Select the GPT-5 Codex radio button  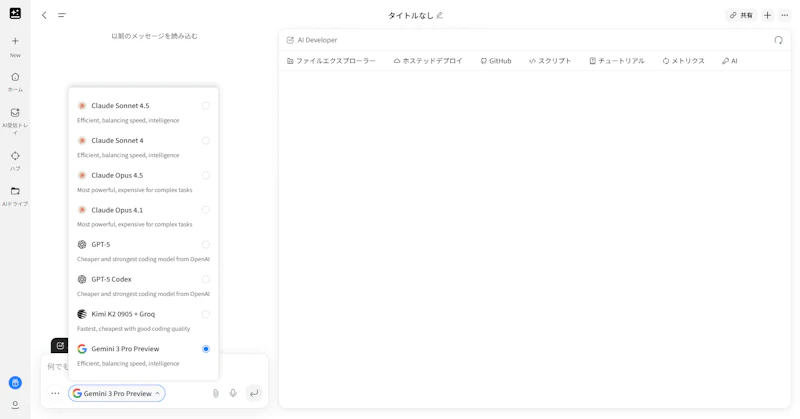coord(206,279)
